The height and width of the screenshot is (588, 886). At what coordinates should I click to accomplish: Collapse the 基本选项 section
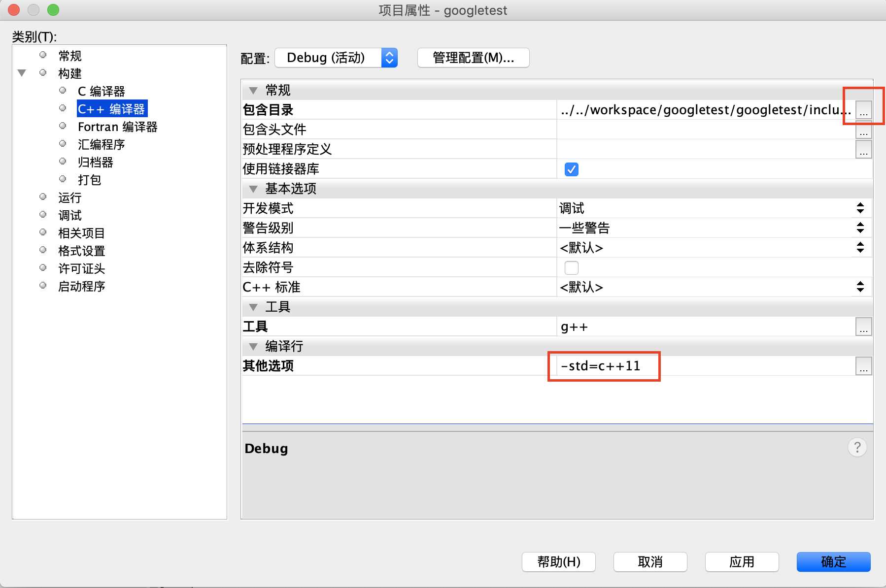coord(253,189)
